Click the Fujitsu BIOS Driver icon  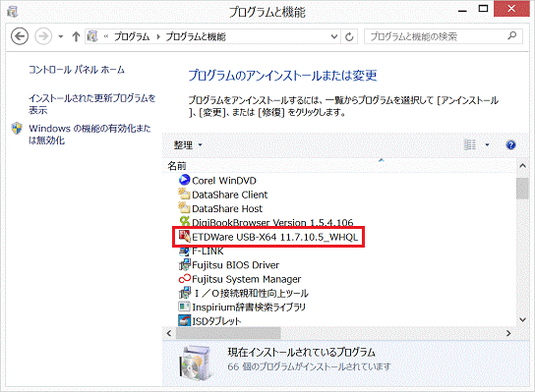185,264
